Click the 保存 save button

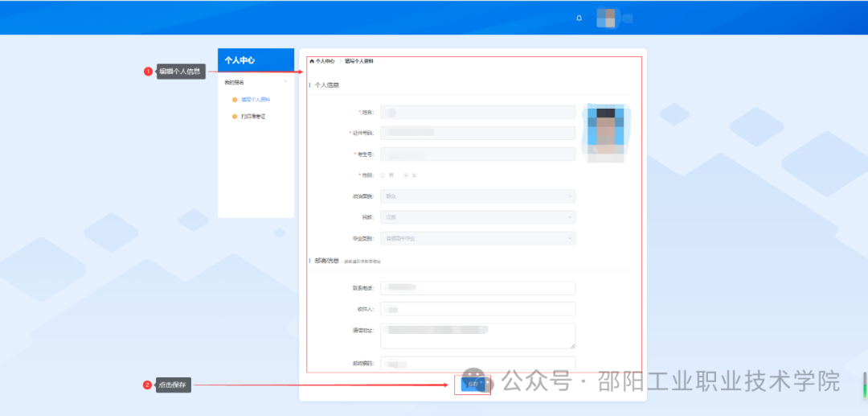473,385
